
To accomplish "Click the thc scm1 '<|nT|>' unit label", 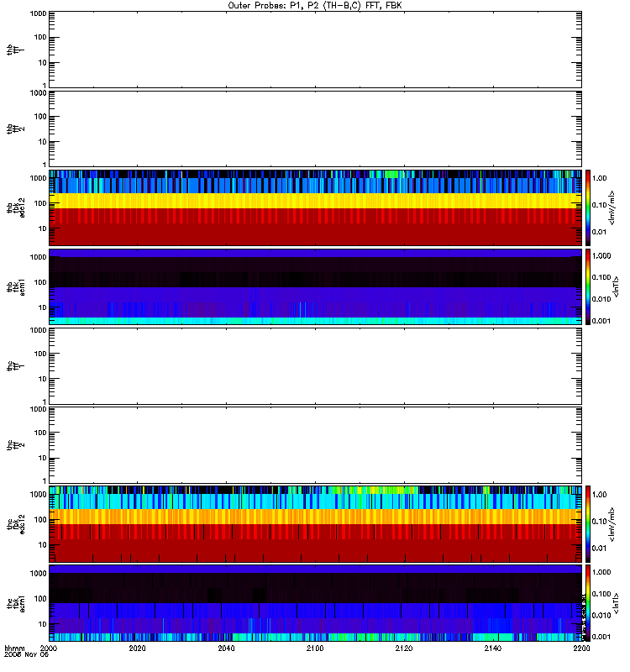I will pos(617,603).
